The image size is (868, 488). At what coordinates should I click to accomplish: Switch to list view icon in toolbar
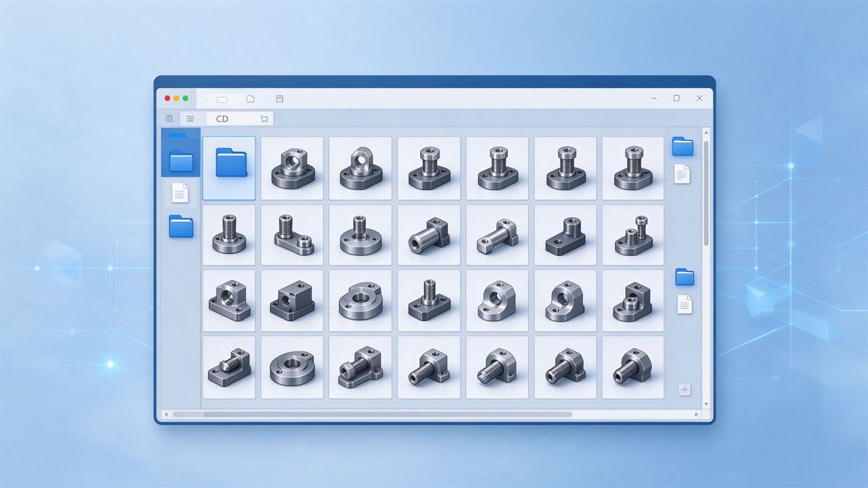coord(190,119)
